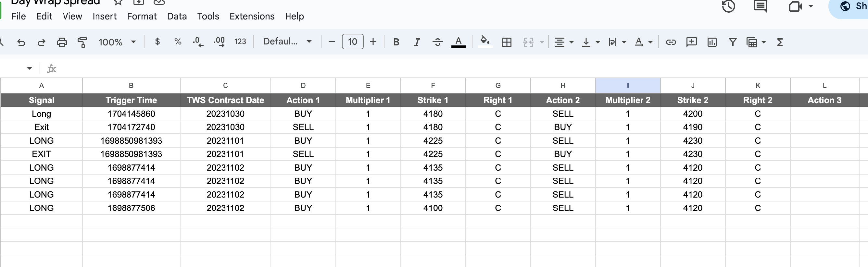Open the Insert menu
This screenshot has width=868, height=267.
[105, 16]
